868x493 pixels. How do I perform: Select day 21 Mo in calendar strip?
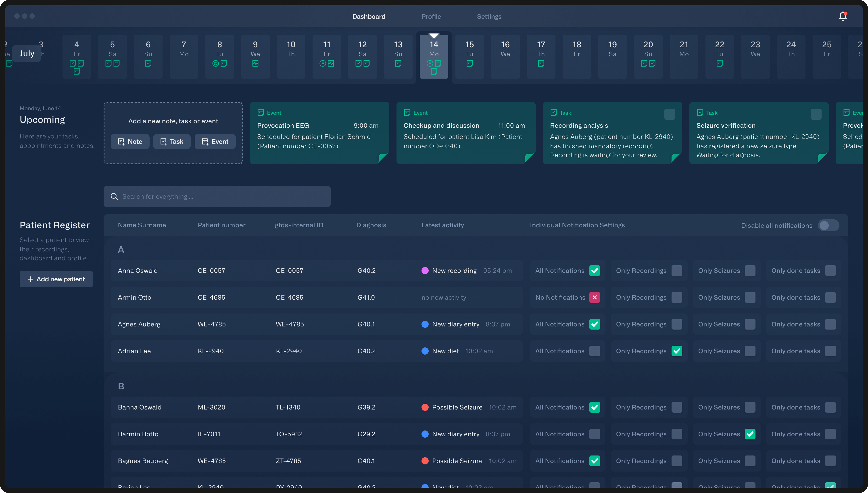[x=684, y=56]
